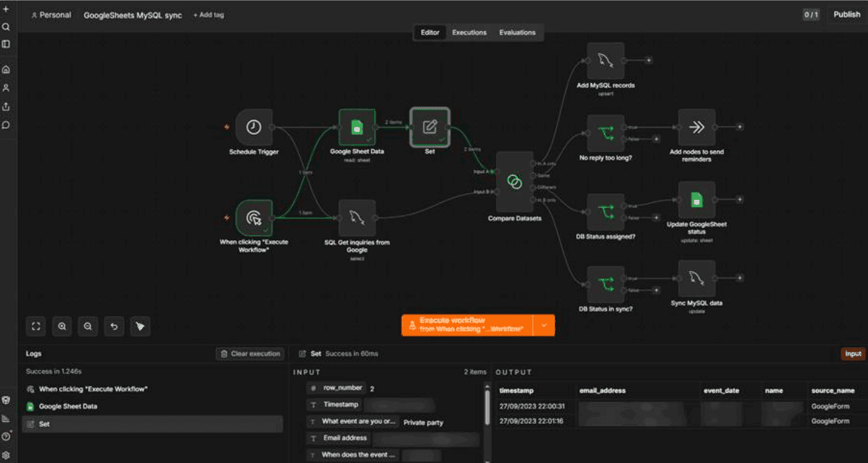Image resolution: width=868 pixels, height=463 pixels.
Task: Select the DB Status in sync? node
Action: coord(606,284)
